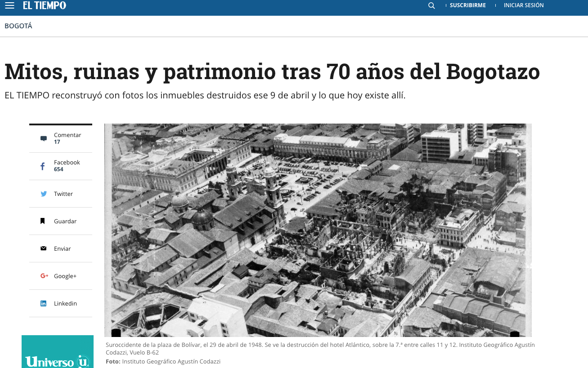
Task: Click the Linkedin share icon
Action: point(43,303)
